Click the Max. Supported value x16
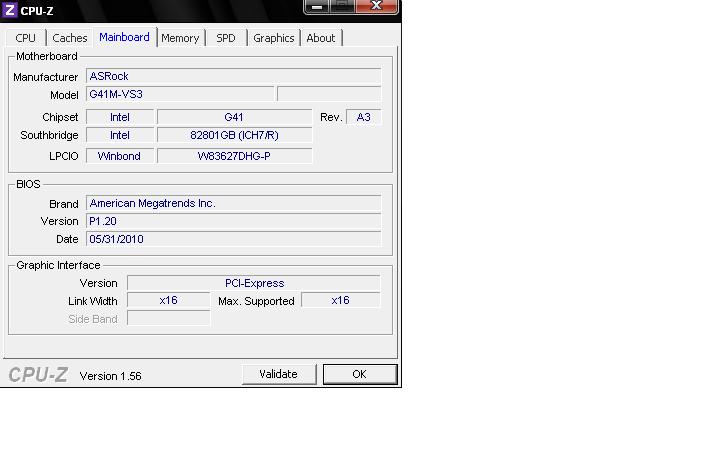720x450 pixels. click(x=340, y=300)
